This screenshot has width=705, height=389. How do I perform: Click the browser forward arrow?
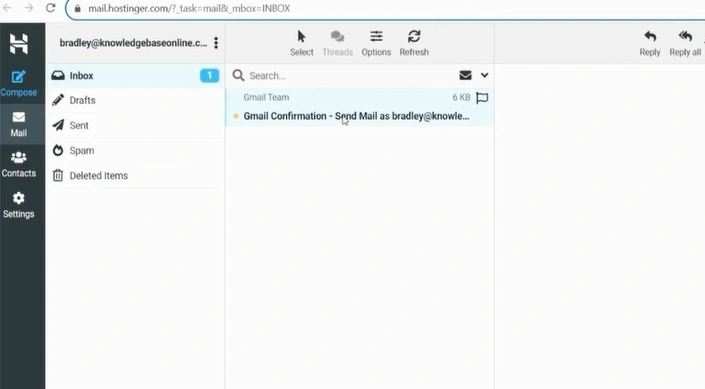tap(29, 8)
